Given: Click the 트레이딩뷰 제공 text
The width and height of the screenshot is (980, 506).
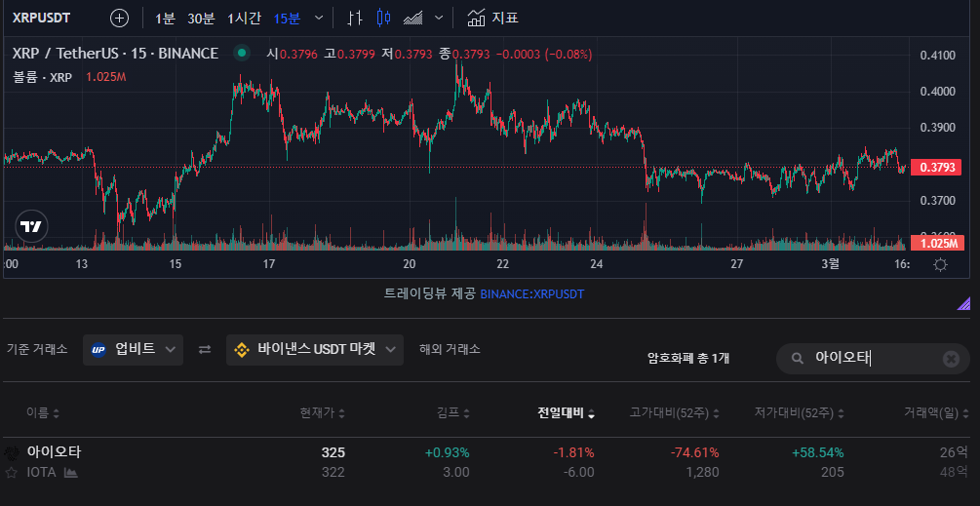Looking at the screenshot, I should 430,293.
